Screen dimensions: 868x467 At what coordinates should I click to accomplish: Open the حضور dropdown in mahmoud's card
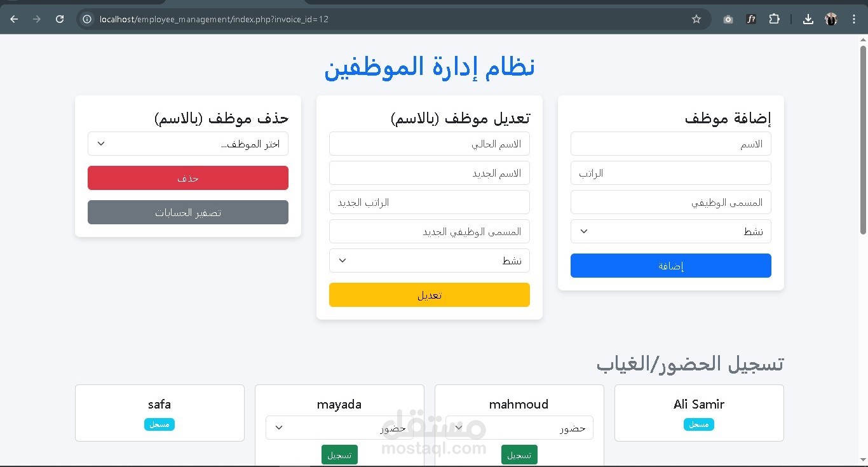[x=519, y=428]
